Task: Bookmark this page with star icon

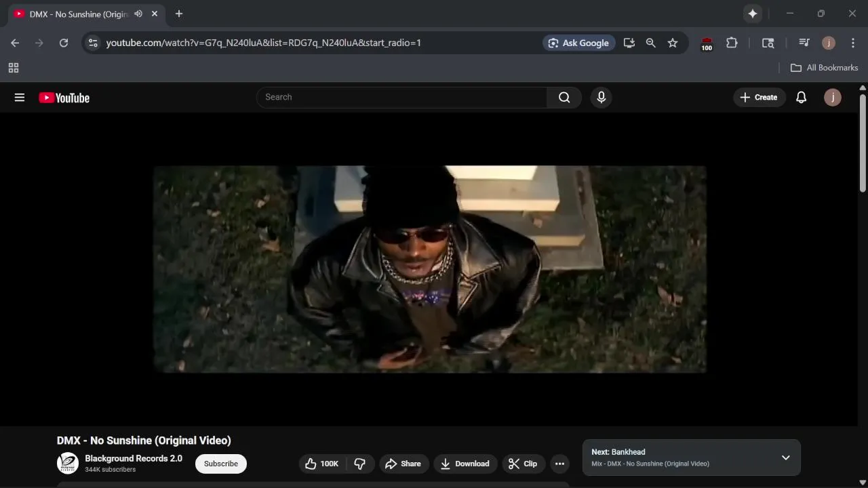Action: [673, 43]
